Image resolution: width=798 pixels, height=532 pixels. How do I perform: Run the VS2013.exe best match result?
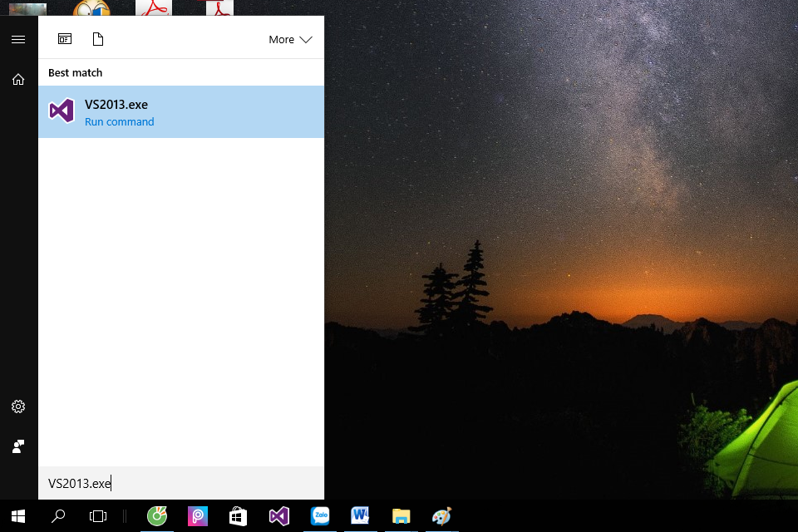coord(181,112)
